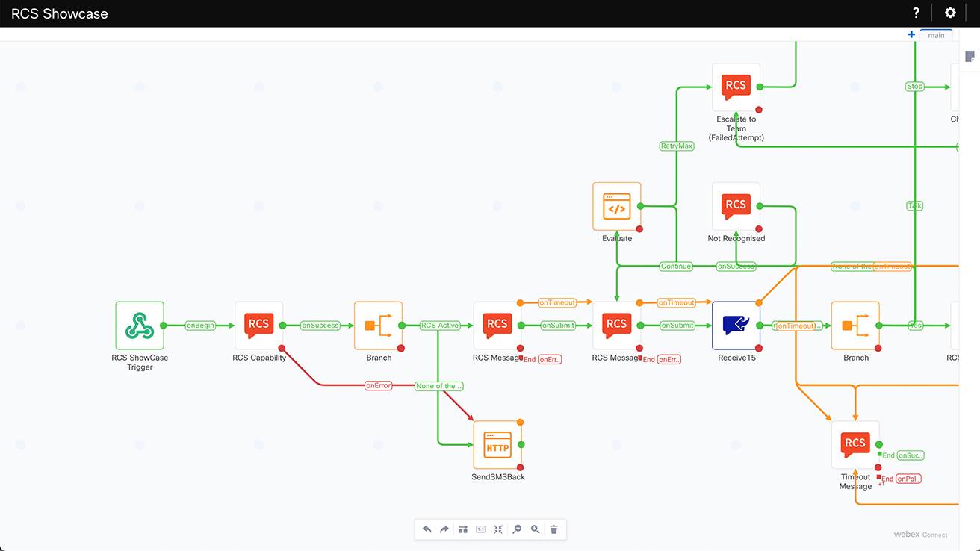
Task: Click the onSuc.. End label on Timeout Message
Action: click(911, 455)
